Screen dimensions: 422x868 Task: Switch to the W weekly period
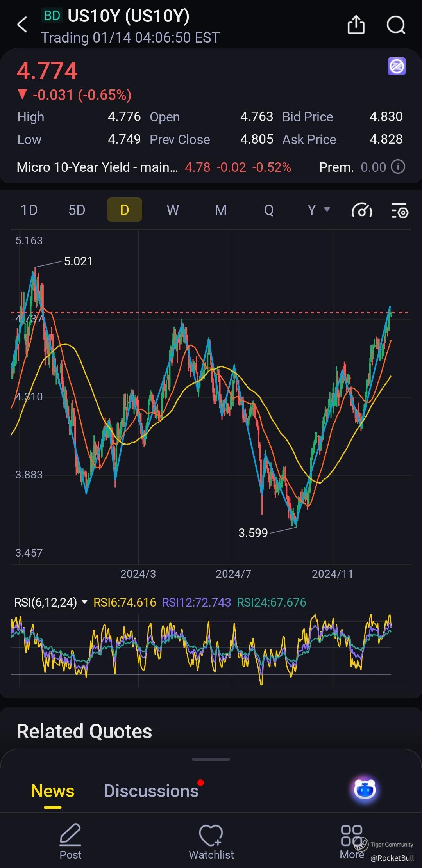[x=173, y=210]
